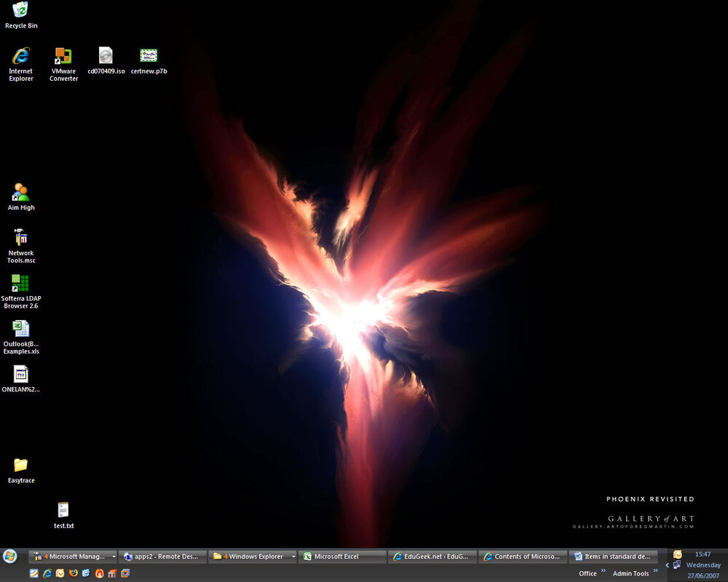Switch to Items in standard de... taskbar button
The height and width of the screenshot is (582, 728).
pyautogui.click(x=613, y=557)
